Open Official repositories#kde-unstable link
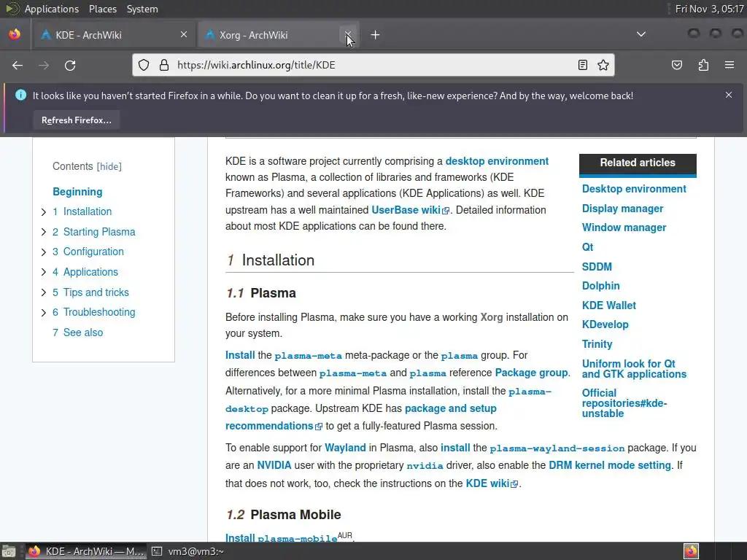The height and width of the screenshot is (560, 747). [x=624, y=402]
